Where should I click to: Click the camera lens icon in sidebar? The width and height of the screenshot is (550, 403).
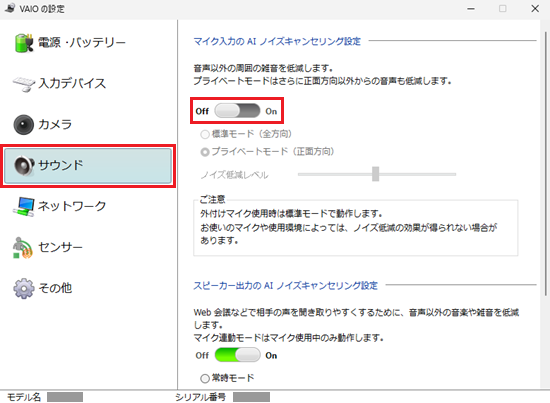(x=24, y=125)
